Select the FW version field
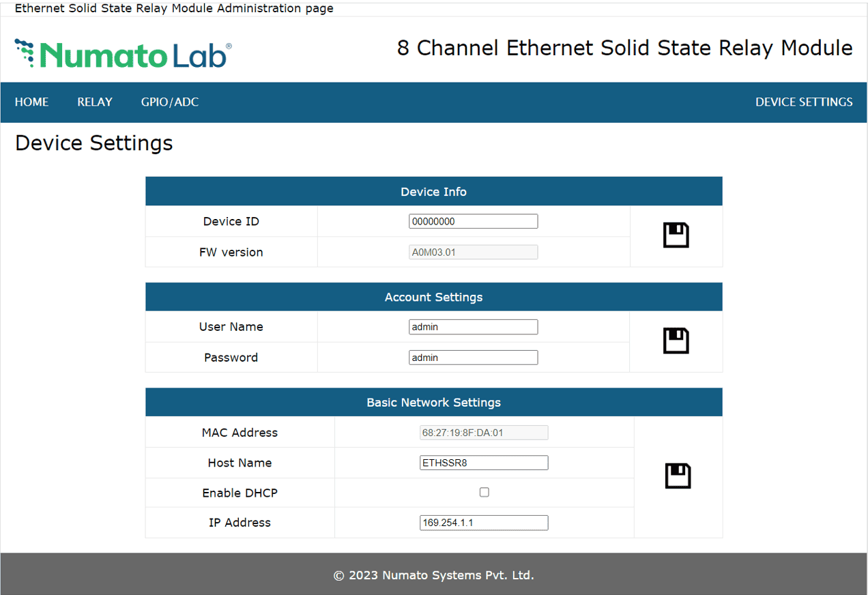 (473, 252)
